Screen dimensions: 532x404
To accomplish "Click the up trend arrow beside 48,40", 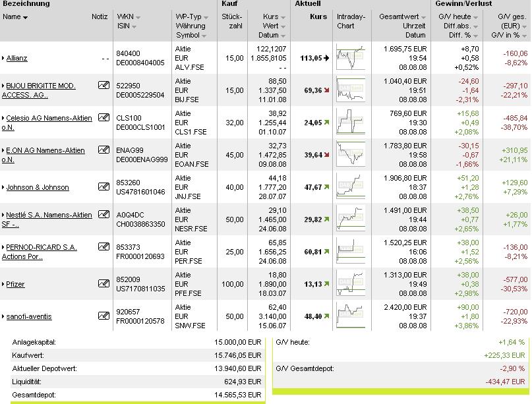I will point(326,316).
